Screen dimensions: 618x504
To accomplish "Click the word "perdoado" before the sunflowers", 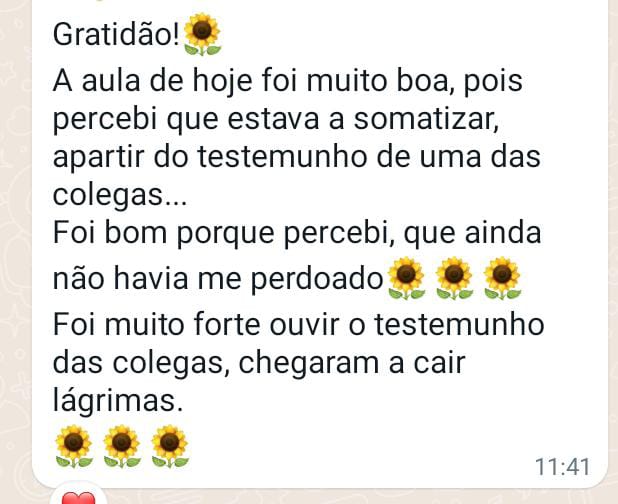I will pos(317,279).
